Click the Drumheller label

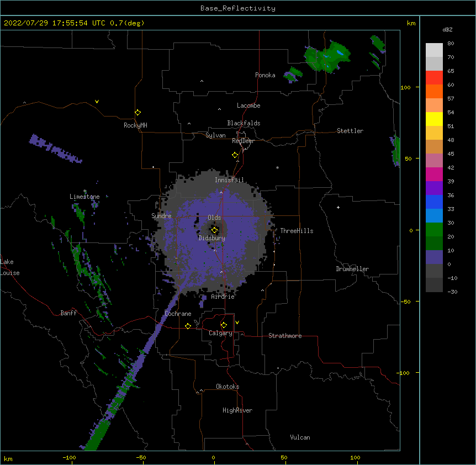coord(352,269)
